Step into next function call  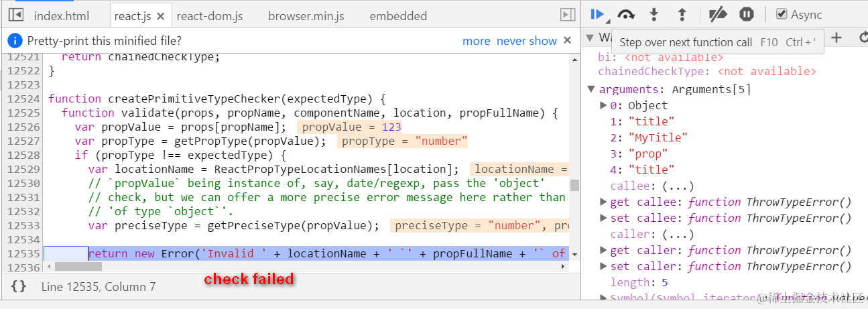tap(654, 14)
